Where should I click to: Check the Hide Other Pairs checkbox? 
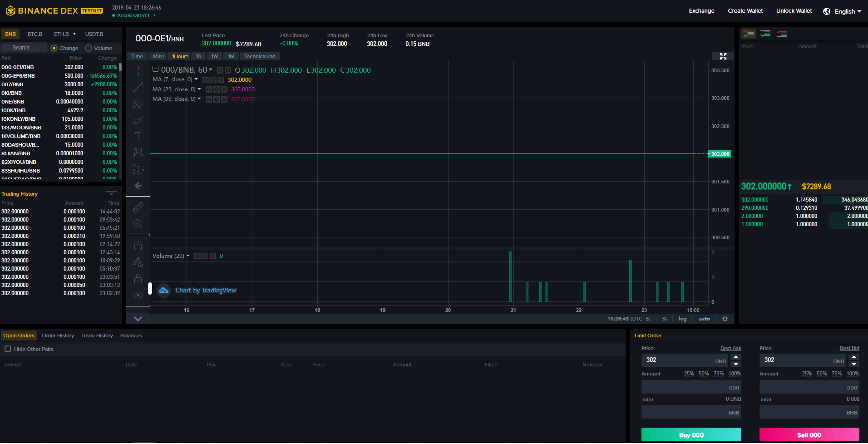click(x=8, y=349)
